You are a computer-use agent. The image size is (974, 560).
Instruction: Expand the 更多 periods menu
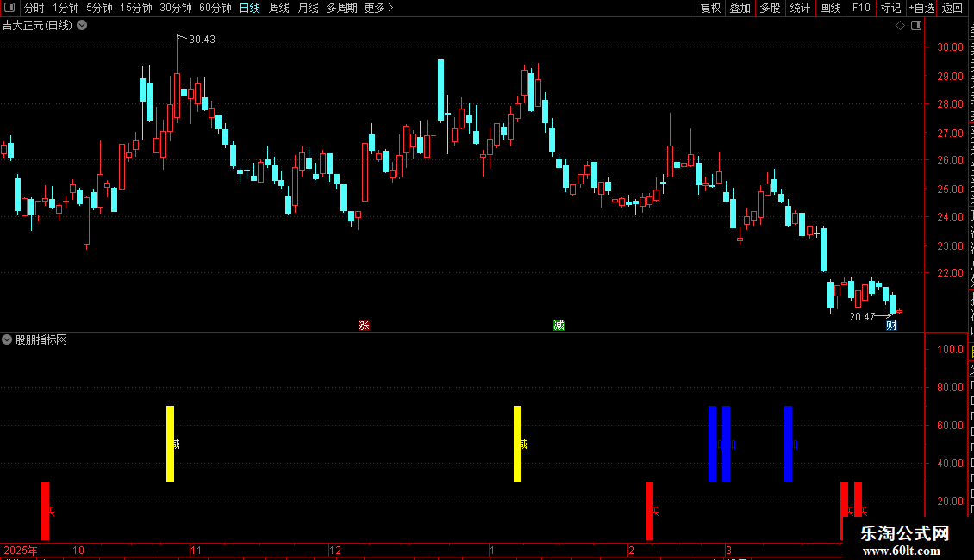[x=379, y=8]
